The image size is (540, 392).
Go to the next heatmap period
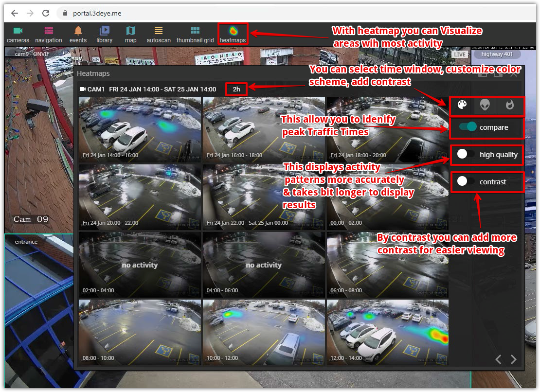[514, 359]
